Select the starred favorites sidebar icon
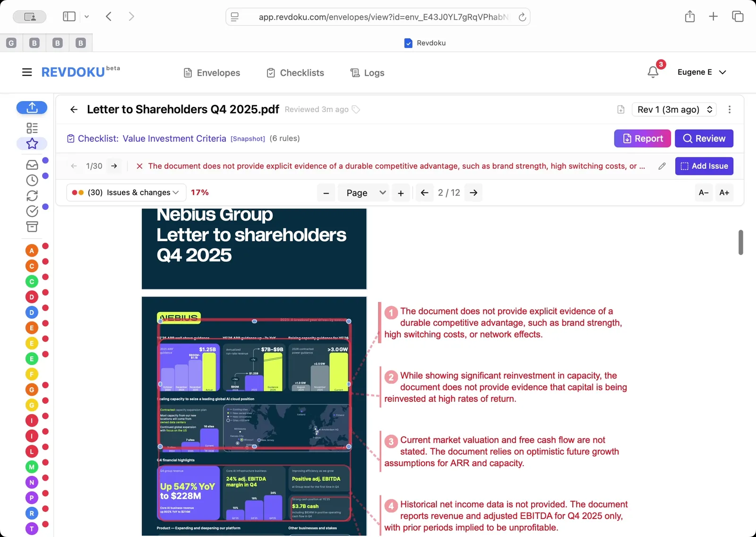Screen dimensions: 756x537 tap(32, 144)
